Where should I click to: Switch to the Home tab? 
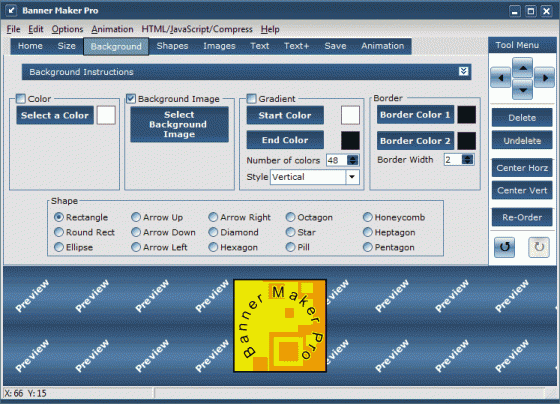click(x=30, y=46)
